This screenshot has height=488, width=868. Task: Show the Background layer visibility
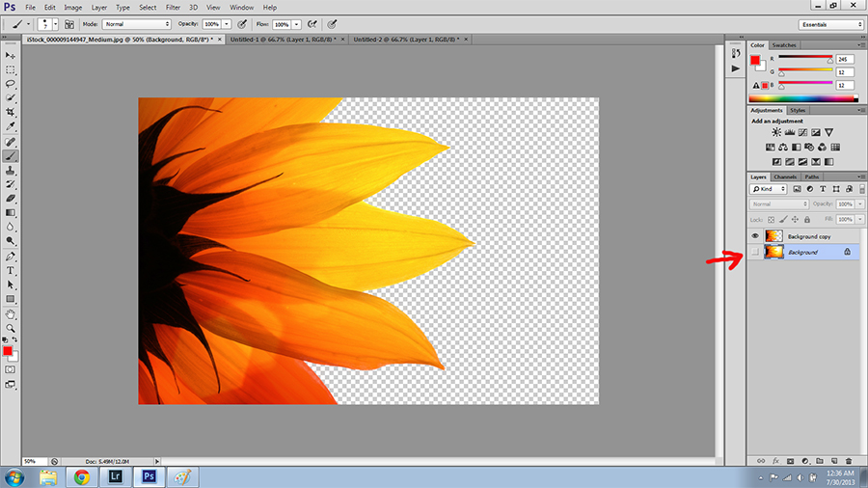[x=755, y=252]
